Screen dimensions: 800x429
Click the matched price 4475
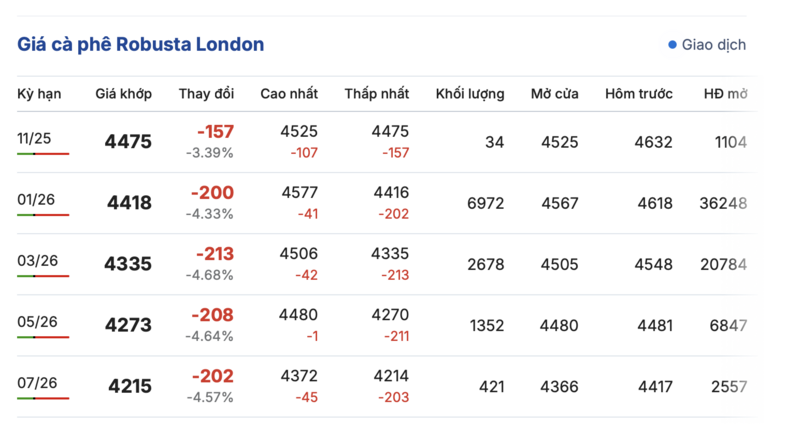[x=128, y=142]
